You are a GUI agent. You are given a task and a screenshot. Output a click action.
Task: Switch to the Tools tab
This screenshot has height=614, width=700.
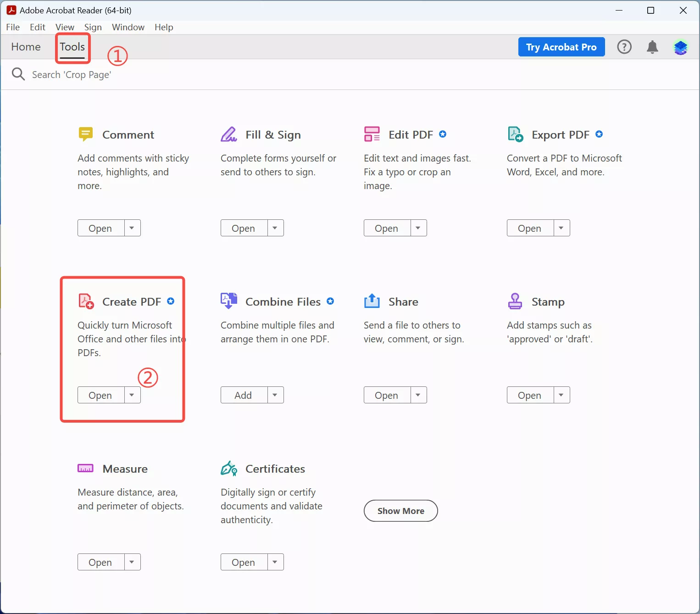(72, 47)
